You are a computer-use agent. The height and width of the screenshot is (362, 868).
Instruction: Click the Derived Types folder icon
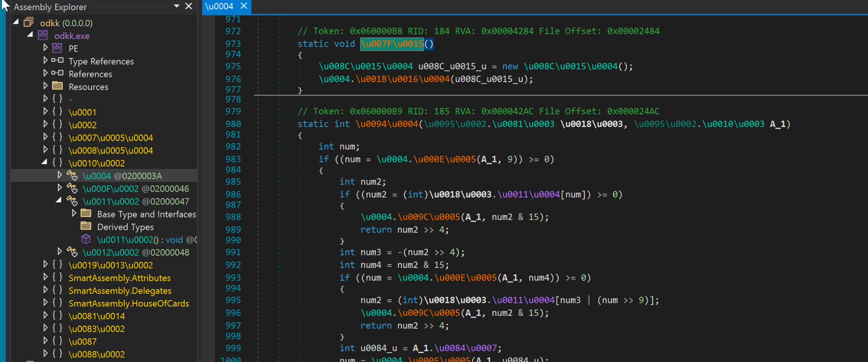click(86, 226)
